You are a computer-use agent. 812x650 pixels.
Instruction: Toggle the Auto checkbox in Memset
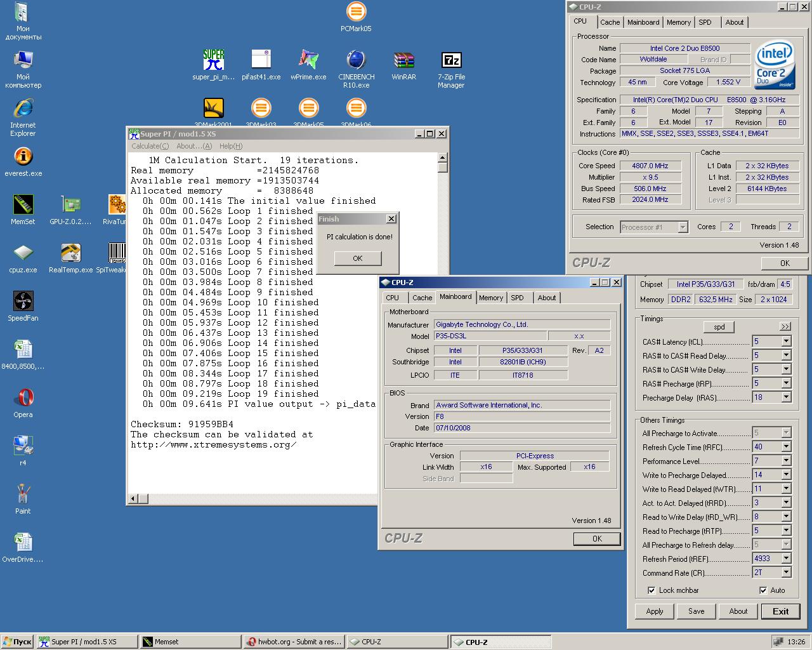click(x=763, y=590)
